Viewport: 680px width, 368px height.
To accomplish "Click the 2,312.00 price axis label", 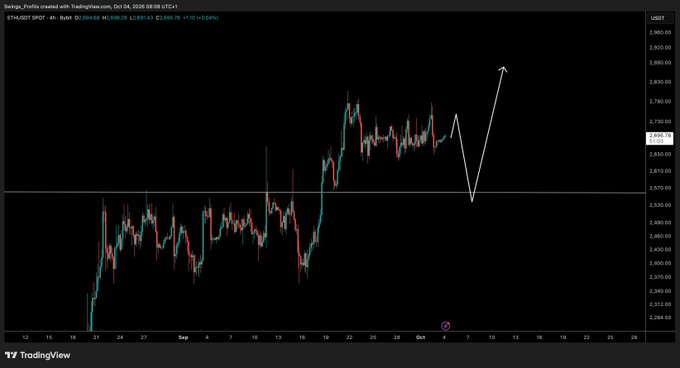I will (x=660, y=304).
